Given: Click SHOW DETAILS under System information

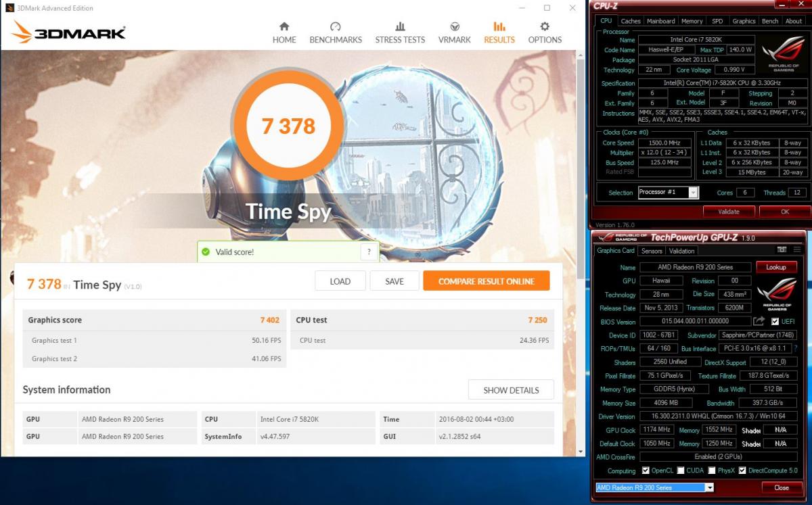Looking at the screenshot, I should point(511,390).
